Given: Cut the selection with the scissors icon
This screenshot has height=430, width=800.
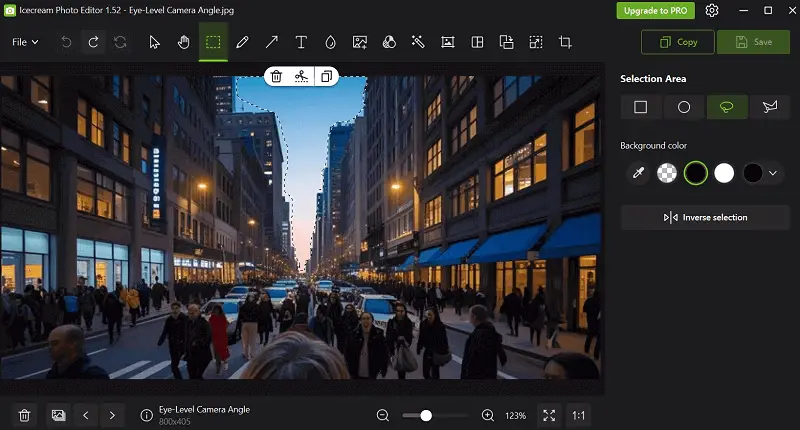Looking at the screenshot, I should 302,77.
